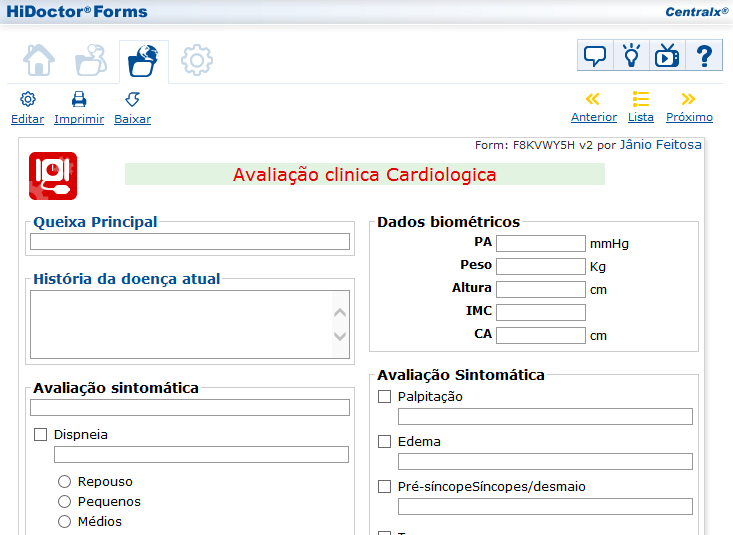The width and height of the screenshot is (733, 535).
Task: Focus the Avaliação sintomática top text field
Action: 190,407
